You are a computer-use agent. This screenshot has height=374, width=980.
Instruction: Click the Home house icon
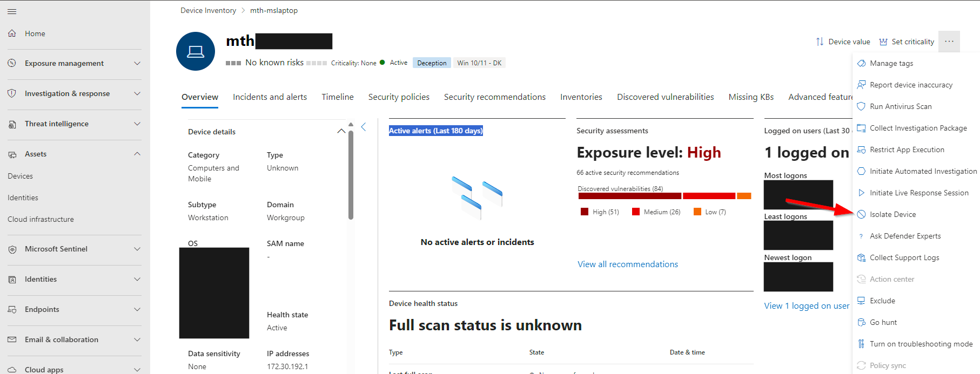12,33
